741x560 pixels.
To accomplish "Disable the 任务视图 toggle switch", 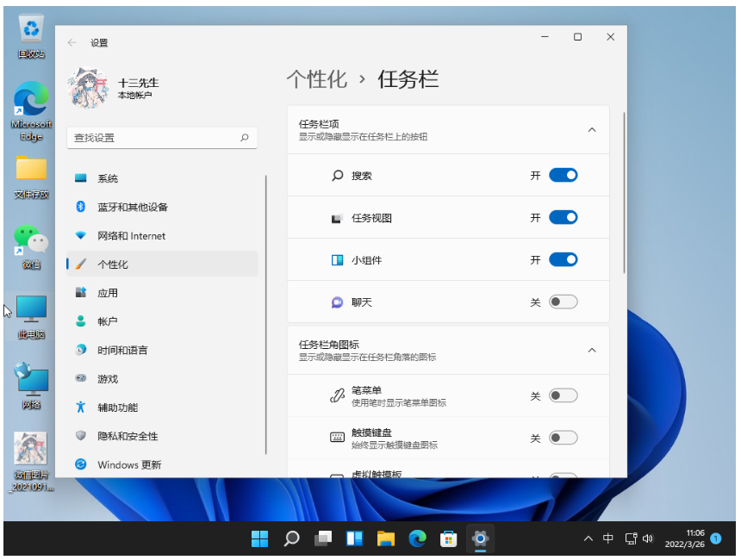I will tap(563, 218).
